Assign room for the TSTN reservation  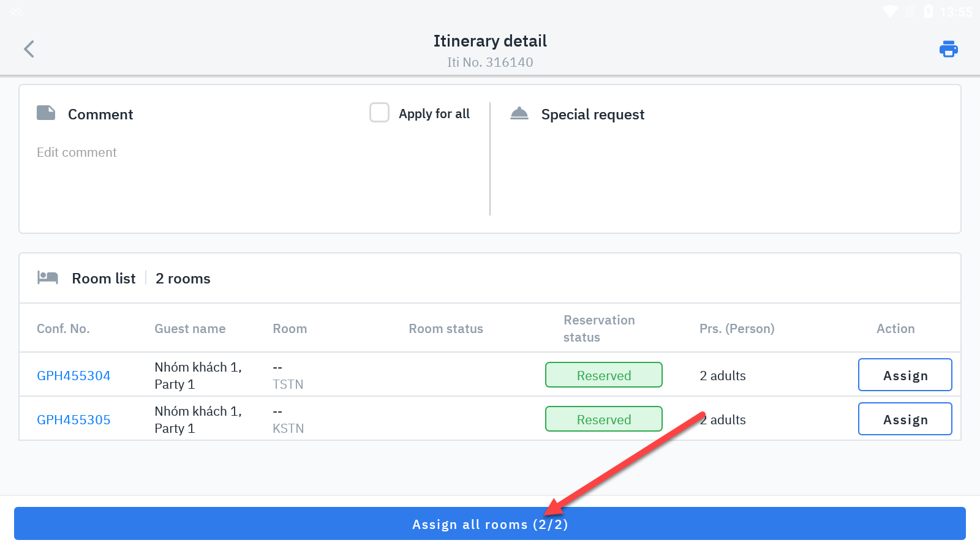pyautogui.click(x=905, y=375)
